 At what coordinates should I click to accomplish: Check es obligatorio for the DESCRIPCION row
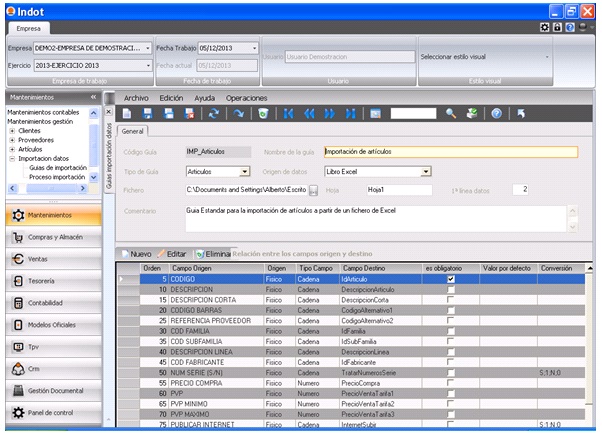451,290
